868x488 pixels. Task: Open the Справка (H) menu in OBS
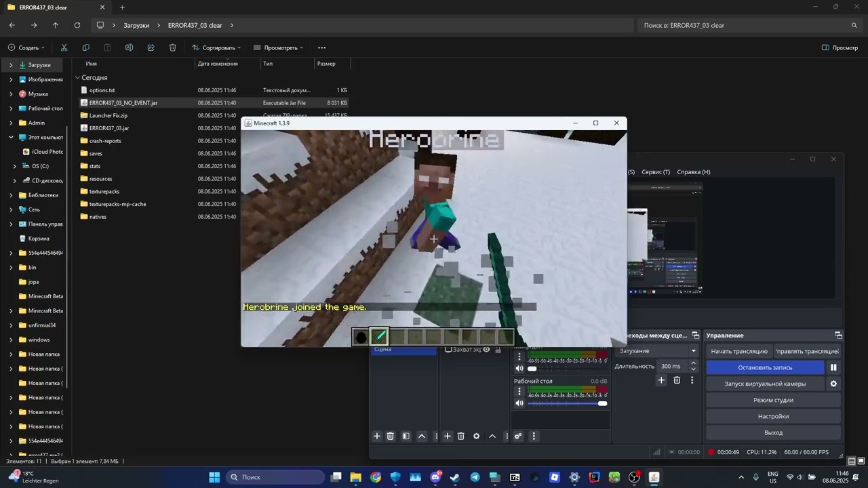click(694, 172)
